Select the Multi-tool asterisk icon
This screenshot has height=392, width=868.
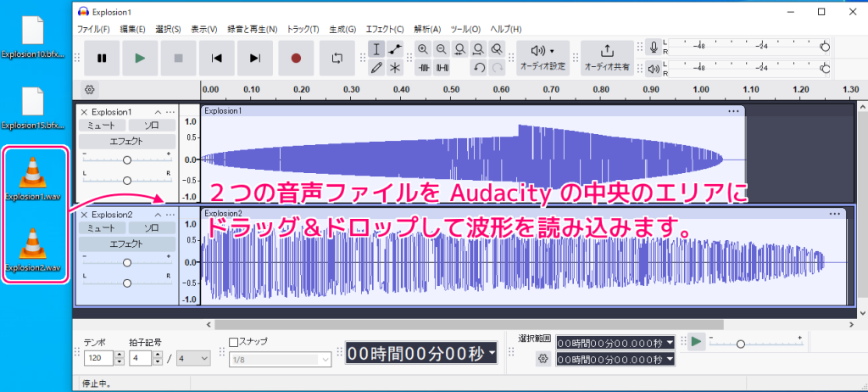coord(395,68)
